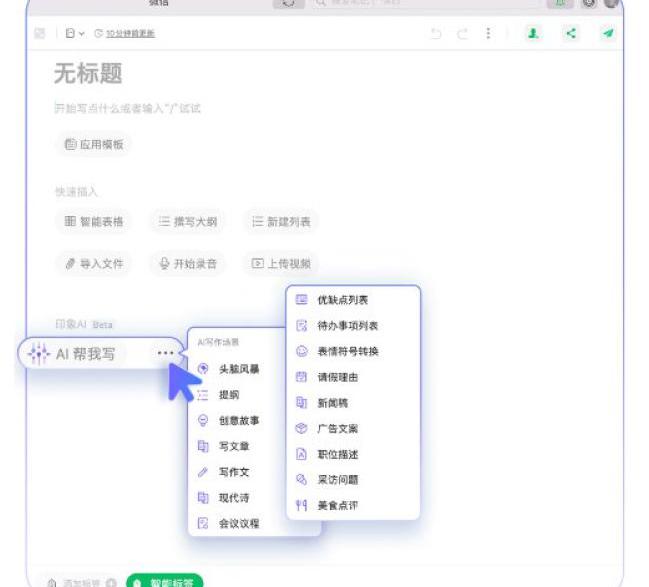649x587 pixels.
Task: Click the green collaborator person icon
Action: [533, 33]
